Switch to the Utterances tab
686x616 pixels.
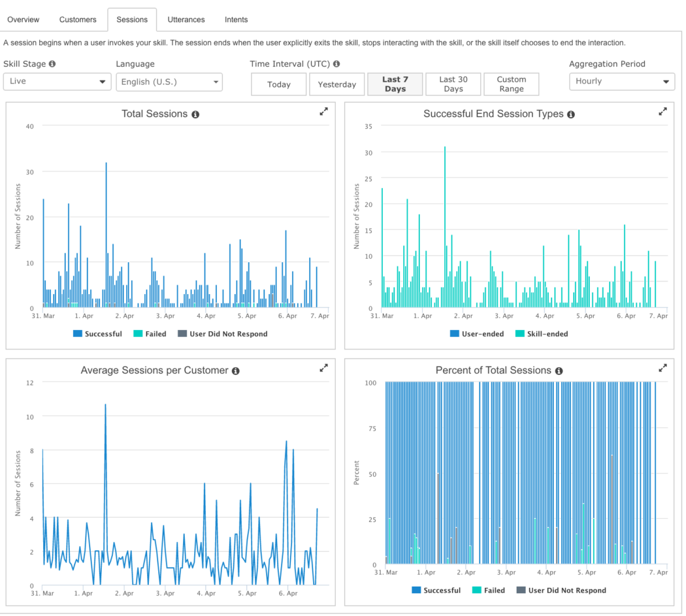[186, 20]
